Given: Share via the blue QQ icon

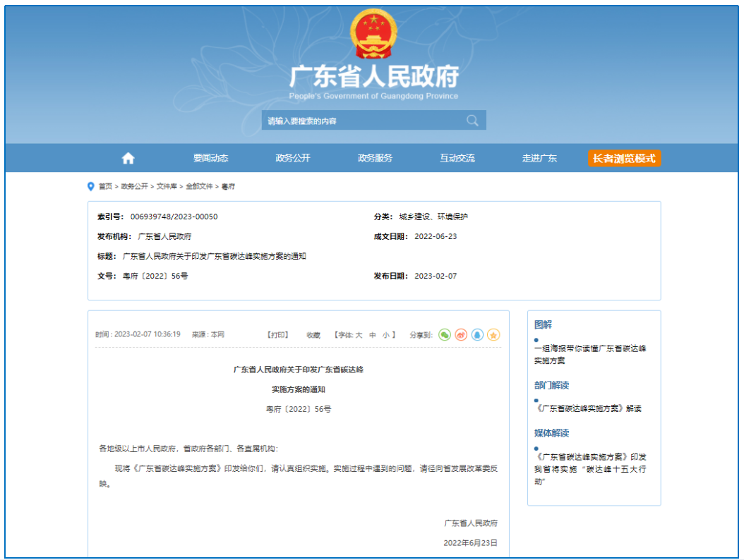Looking at the screenshot, I should coord(477,335).
